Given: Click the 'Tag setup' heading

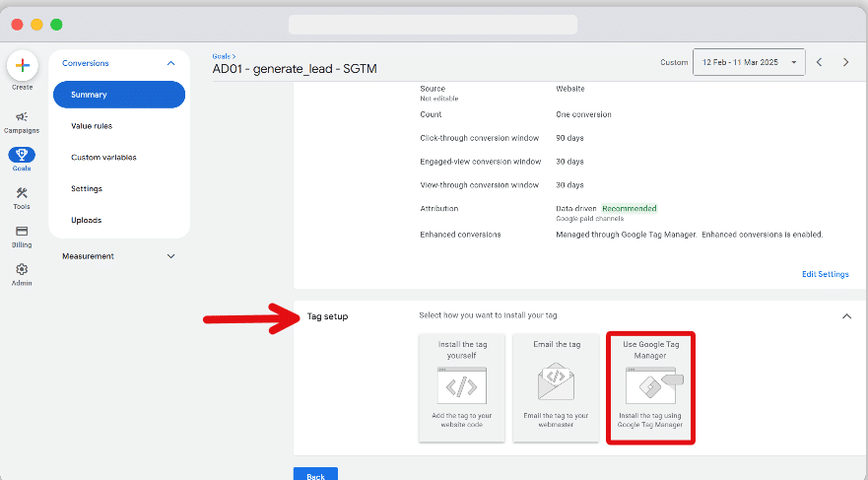Looking at the screenshot, I should point(327,316).
